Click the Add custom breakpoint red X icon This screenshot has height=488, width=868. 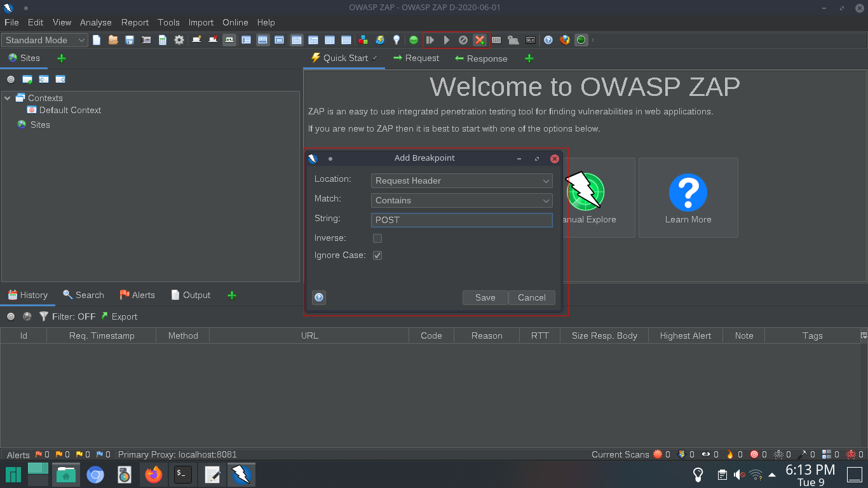tap(480, 40)
